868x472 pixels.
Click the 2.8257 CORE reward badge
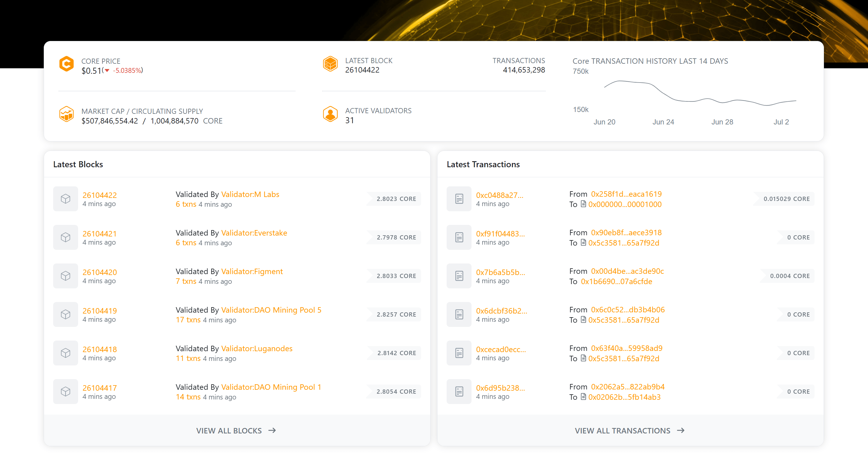pyautogui.click(x=394, y=314)
